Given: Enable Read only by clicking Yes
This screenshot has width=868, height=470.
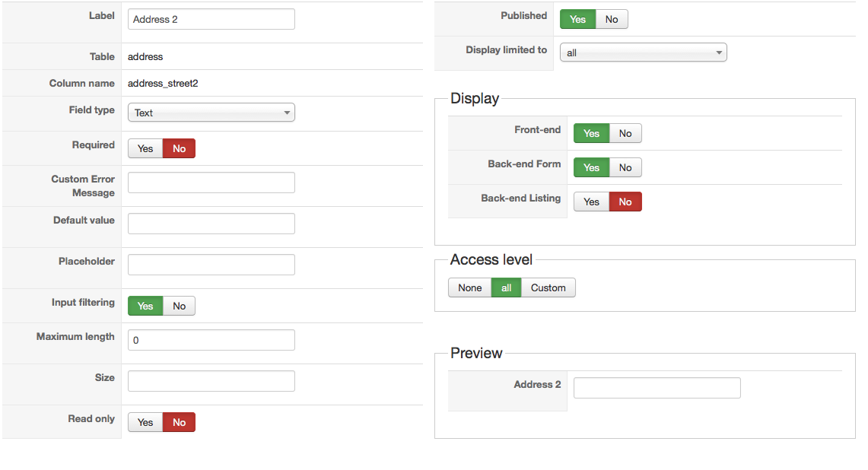Looking at the screenshot, I should [145, 422].
